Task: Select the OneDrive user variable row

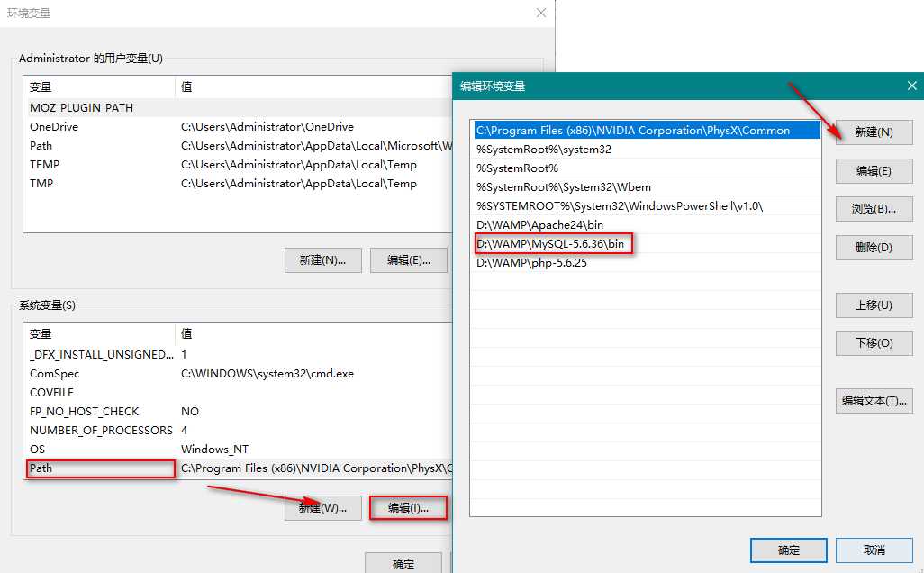Action: [238, 127]
